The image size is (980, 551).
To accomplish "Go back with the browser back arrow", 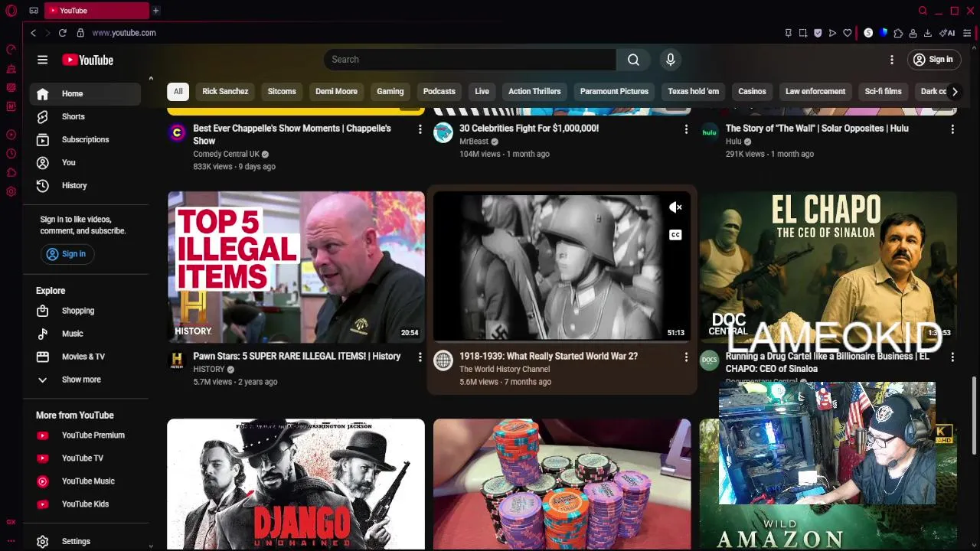I will pos(33,33).
